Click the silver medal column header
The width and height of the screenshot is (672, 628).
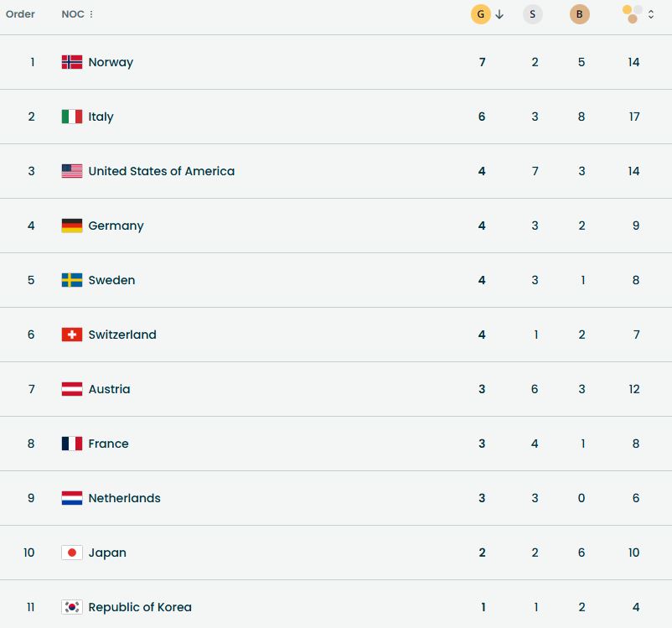(533, 14)
